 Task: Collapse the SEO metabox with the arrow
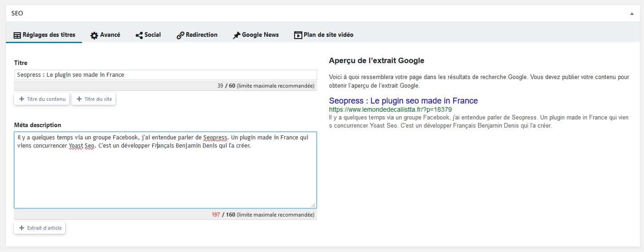[632, 14]
